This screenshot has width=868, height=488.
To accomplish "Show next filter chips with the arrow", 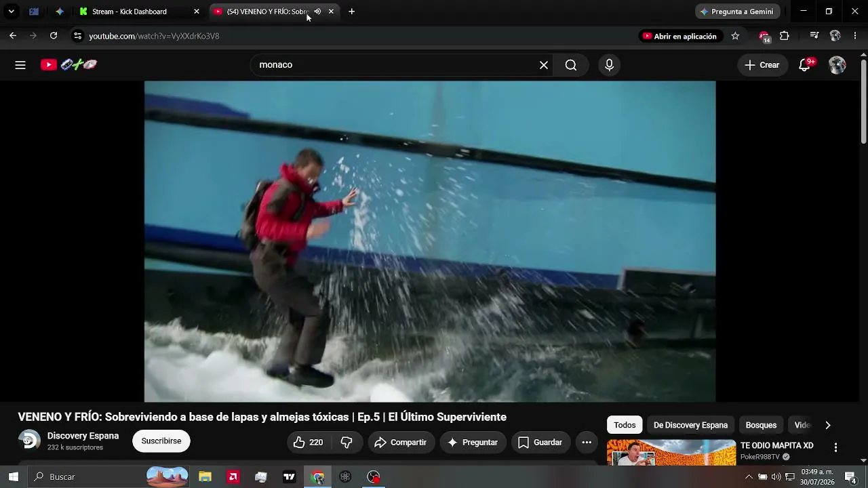I will [827, 426].
